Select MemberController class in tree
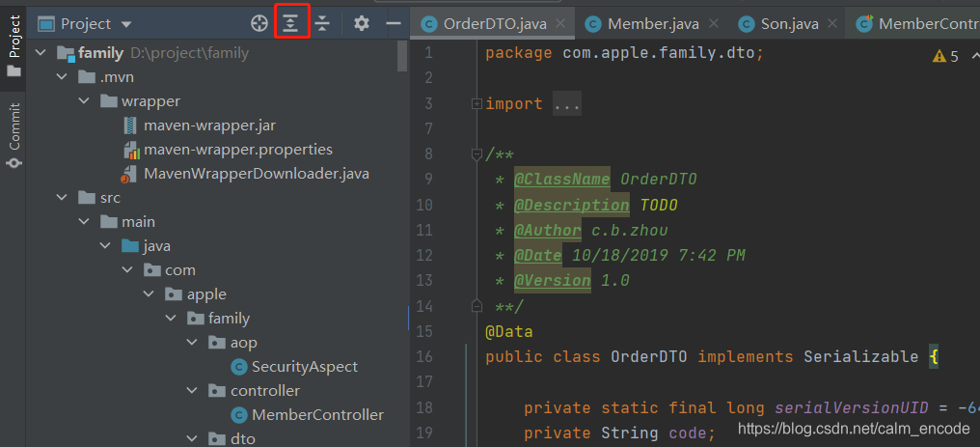The image size is (980, 447). [x=317, y=414]
